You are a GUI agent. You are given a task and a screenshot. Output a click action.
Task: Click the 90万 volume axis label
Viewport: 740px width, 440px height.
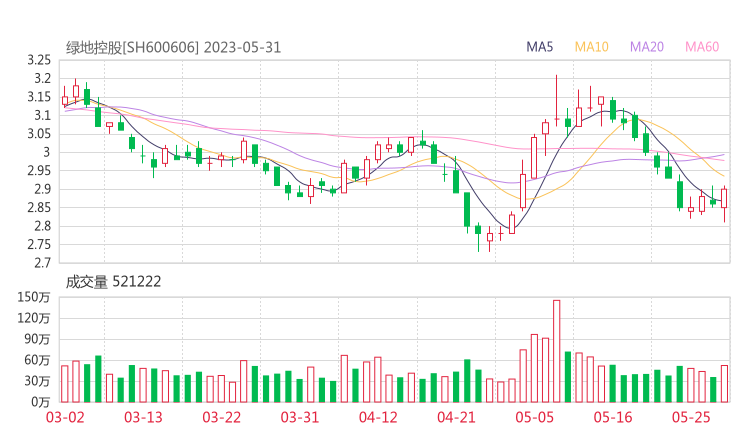(37, 339)
